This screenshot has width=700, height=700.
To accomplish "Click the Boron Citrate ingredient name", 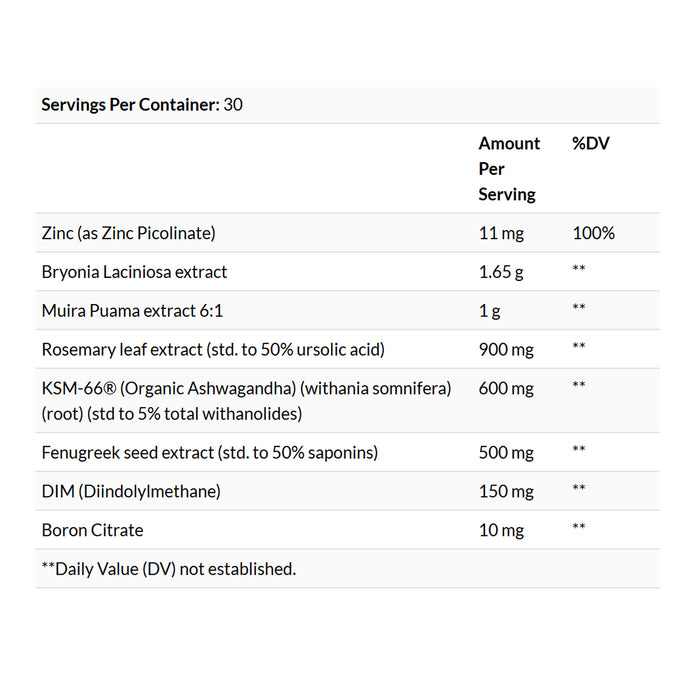I will [92, 530].
